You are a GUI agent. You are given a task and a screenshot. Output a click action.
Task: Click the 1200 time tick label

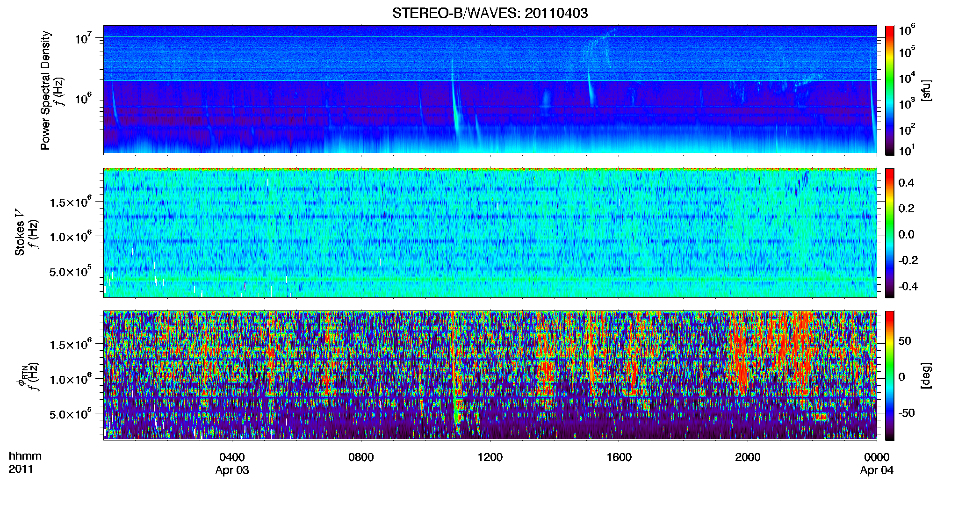coord(490,457)
